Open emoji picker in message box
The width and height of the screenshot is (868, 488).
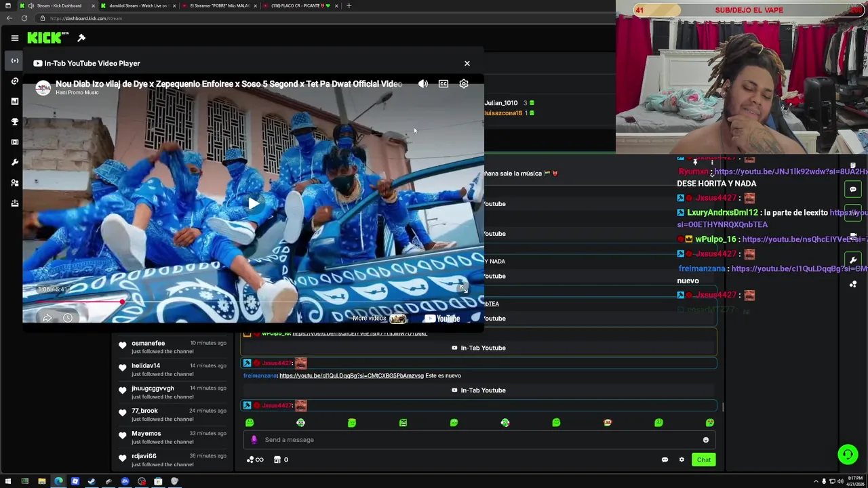click(x=706, y=440)
